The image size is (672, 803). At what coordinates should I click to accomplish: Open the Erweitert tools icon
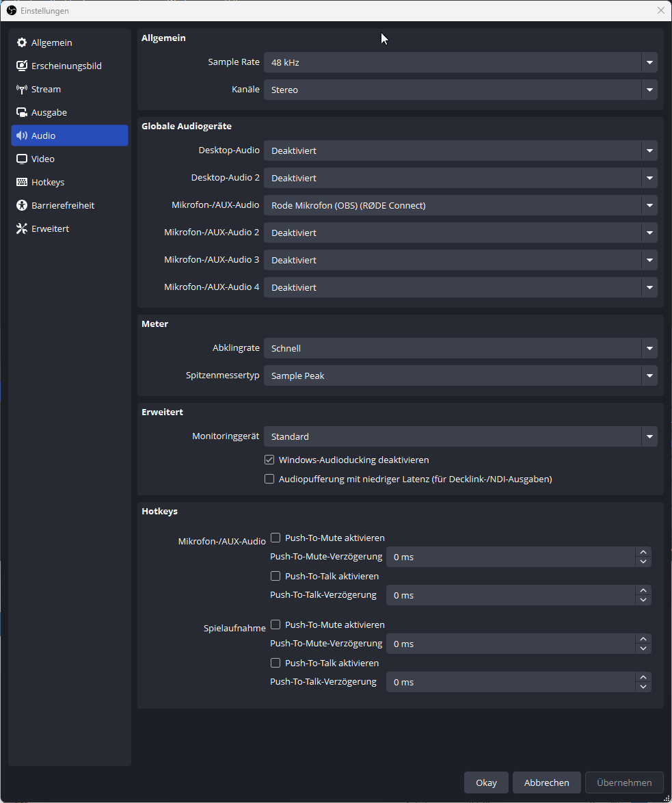click(x=22, y=229)
